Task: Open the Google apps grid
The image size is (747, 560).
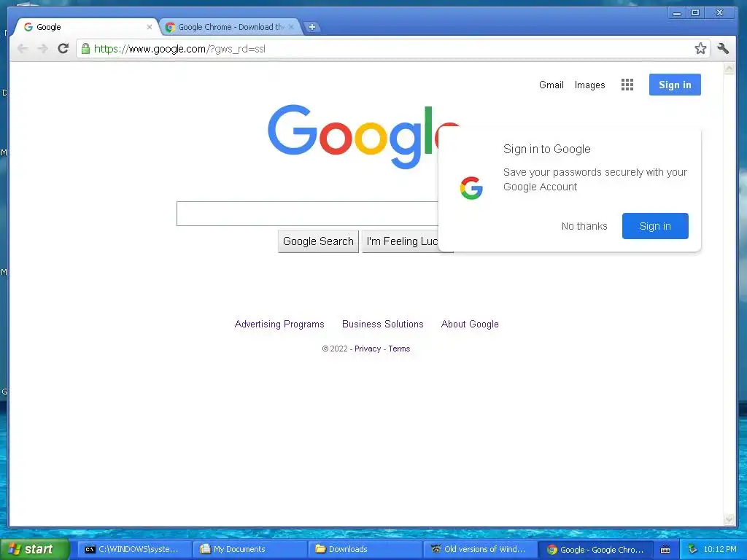Action: click(627, 85)
